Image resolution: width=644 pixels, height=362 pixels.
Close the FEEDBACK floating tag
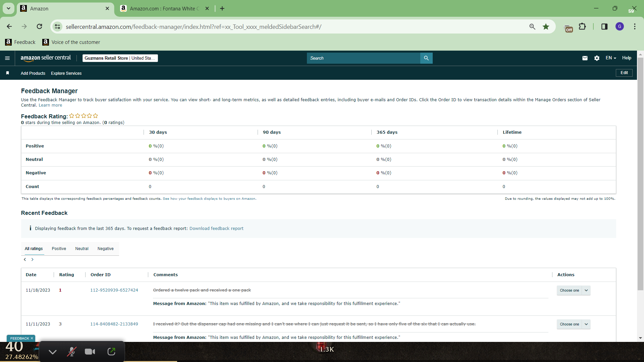(32, 339)
